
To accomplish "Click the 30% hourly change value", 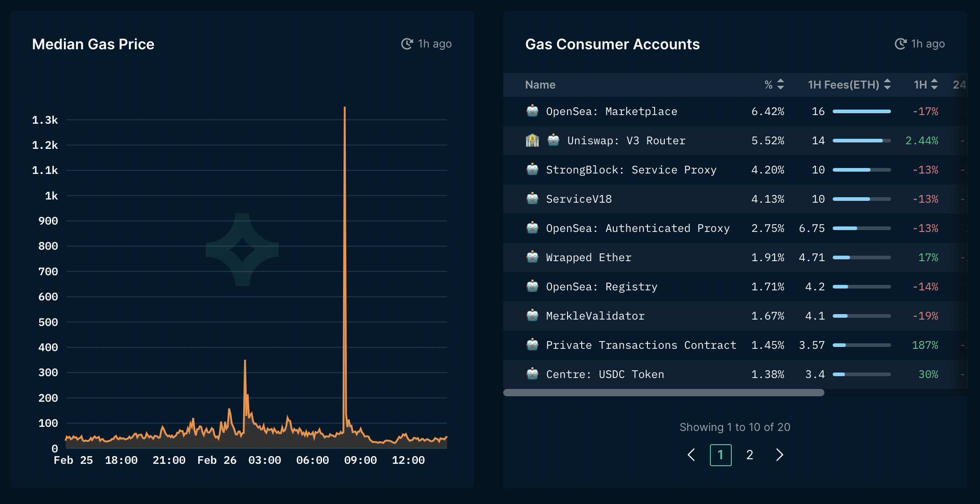I will (x=928, y=374).
